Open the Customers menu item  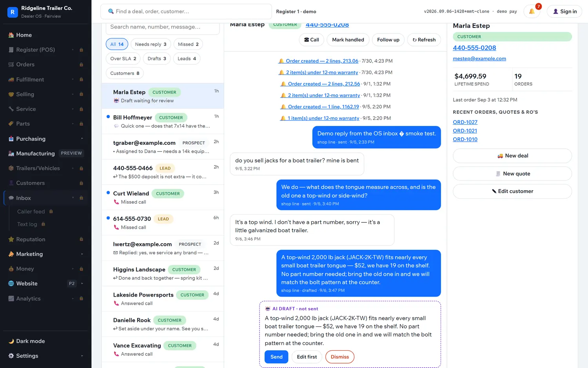(x=45, y=183)
